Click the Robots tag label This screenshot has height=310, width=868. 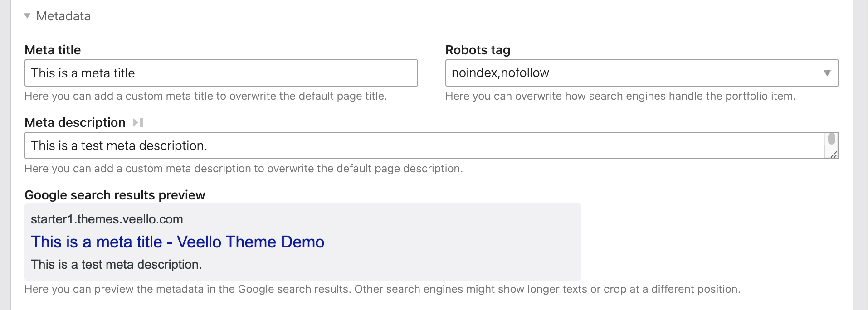(x=478, y=50)
